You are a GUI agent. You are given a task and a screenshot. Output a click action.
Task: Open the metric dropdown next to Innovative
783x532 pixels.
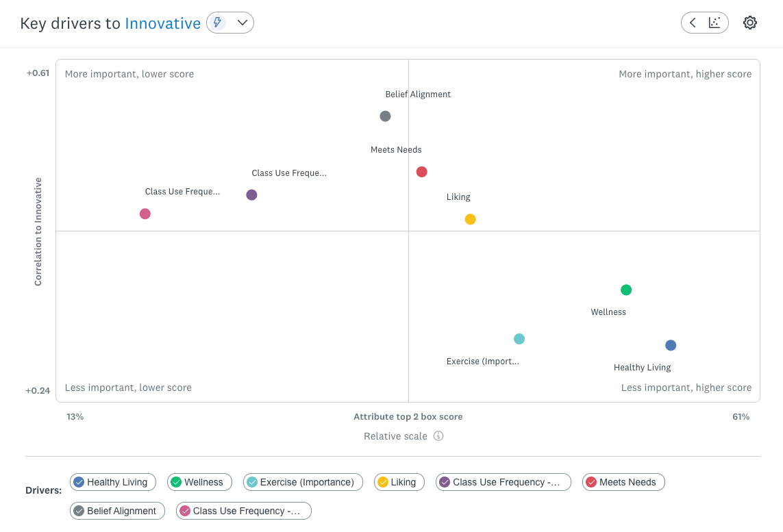pyautogui.click(x=243, y=22)
